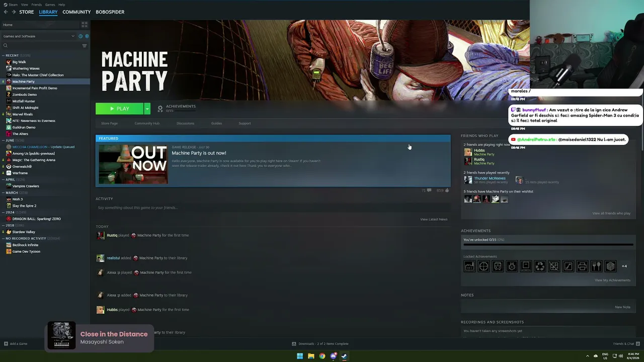Create a New Note
This screenshot has height=362, width=644.
[x=622, y=307]
